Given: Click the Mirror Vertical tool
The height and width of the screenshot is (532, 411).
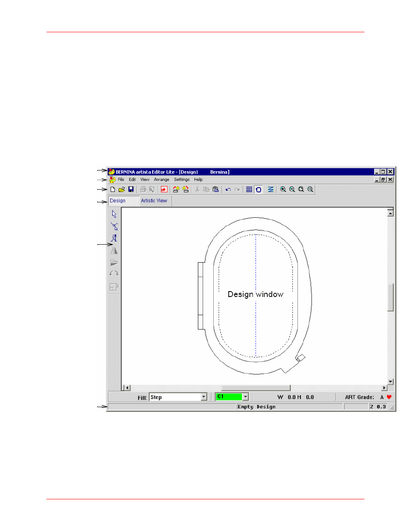Looking at the screenshot, I should pos(114,263).
